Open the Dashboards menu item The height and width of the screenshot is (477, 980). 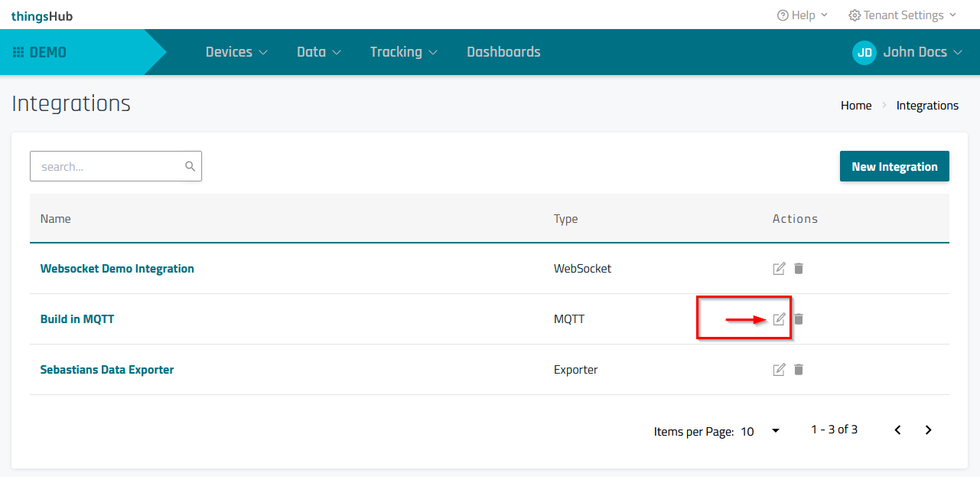pyautogui.click(x=503, y=52)
